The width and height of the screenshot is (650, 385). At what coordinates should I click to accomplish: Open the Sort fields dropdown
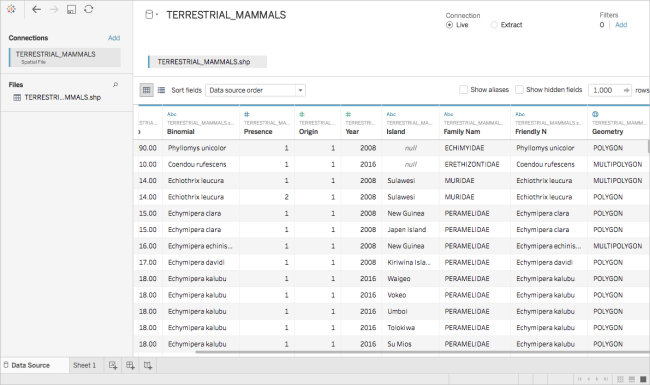(x=255, y=90)
